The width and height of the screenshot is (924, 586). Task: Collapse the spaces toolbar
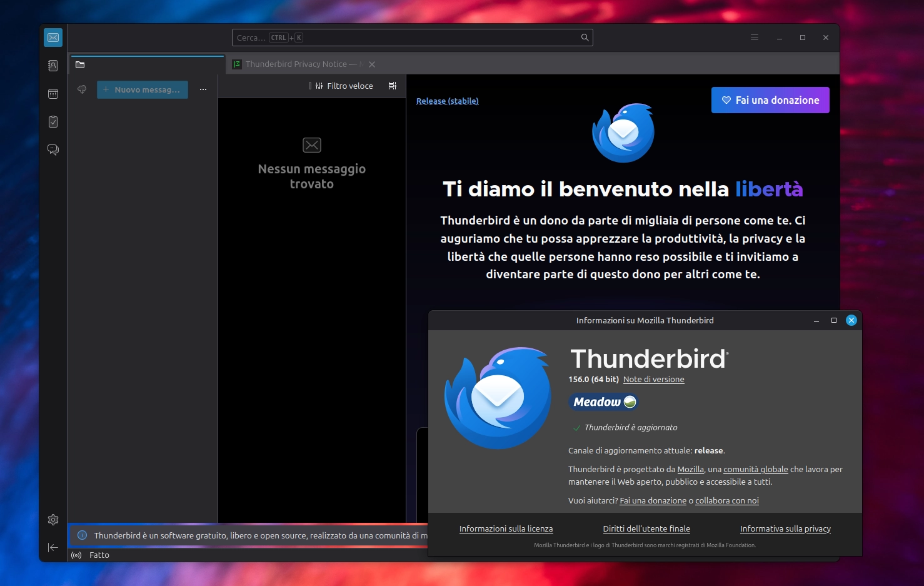(x=53, y=548)
